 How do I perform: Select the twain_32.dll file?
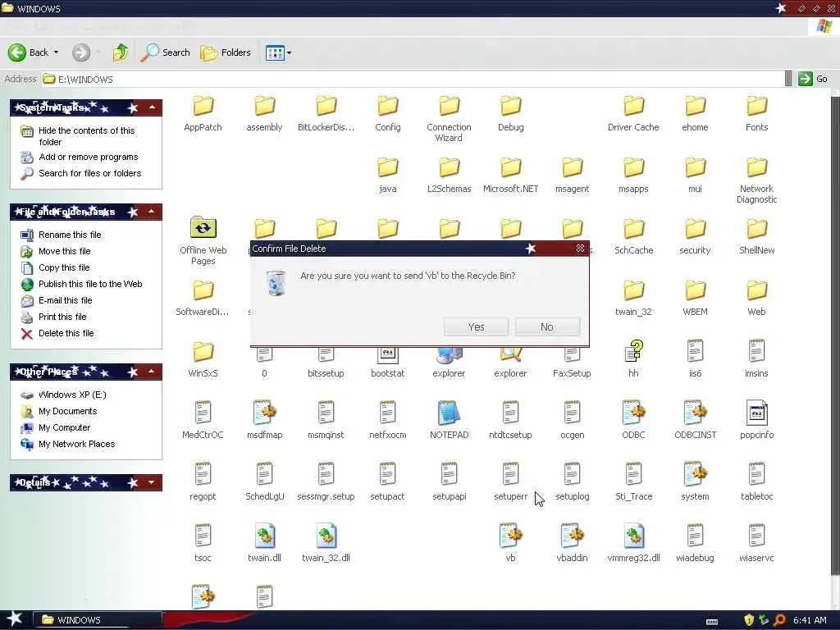point(326,544)
